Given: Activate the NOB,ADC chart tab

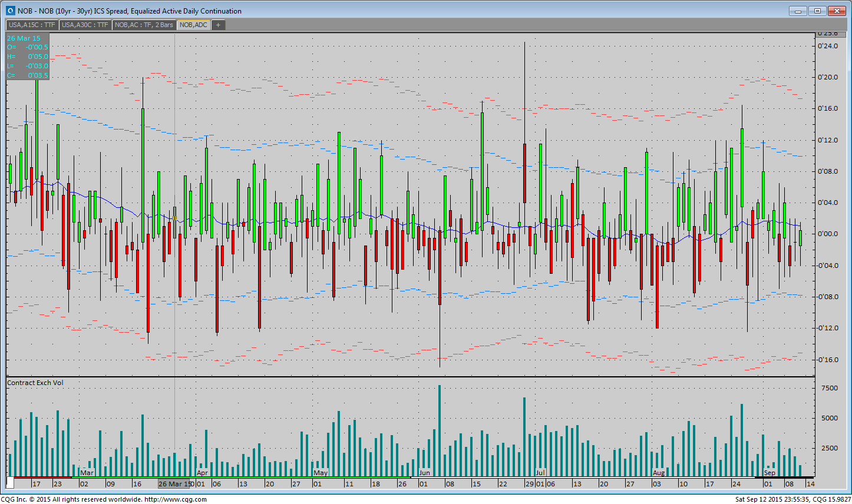Looking at the screenshot, I should pyautogui.click(x=193, y=25).
